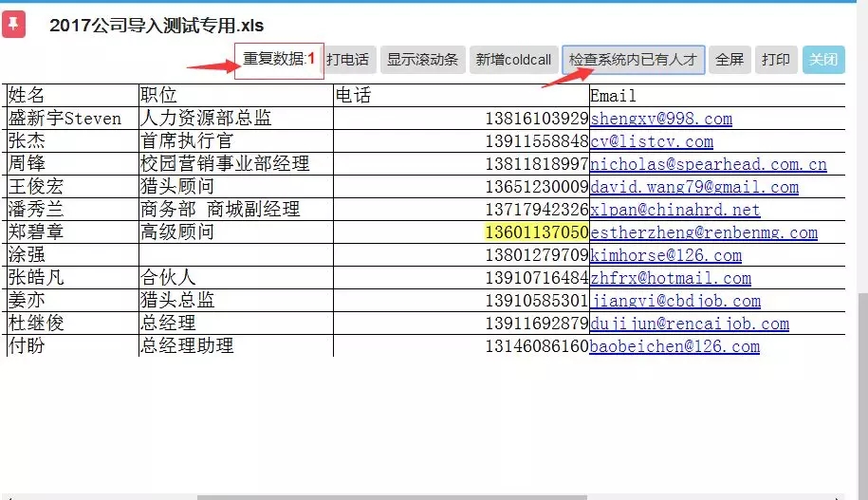Select name cell 付盼
This screenshot has width=868, height=500.
(72, 345)
